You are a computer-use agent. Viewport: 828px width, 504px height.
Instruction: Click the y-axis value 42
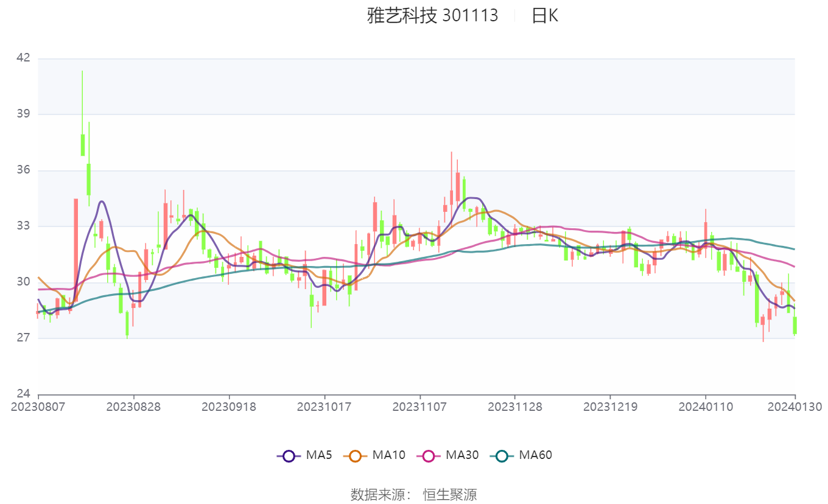23,58
